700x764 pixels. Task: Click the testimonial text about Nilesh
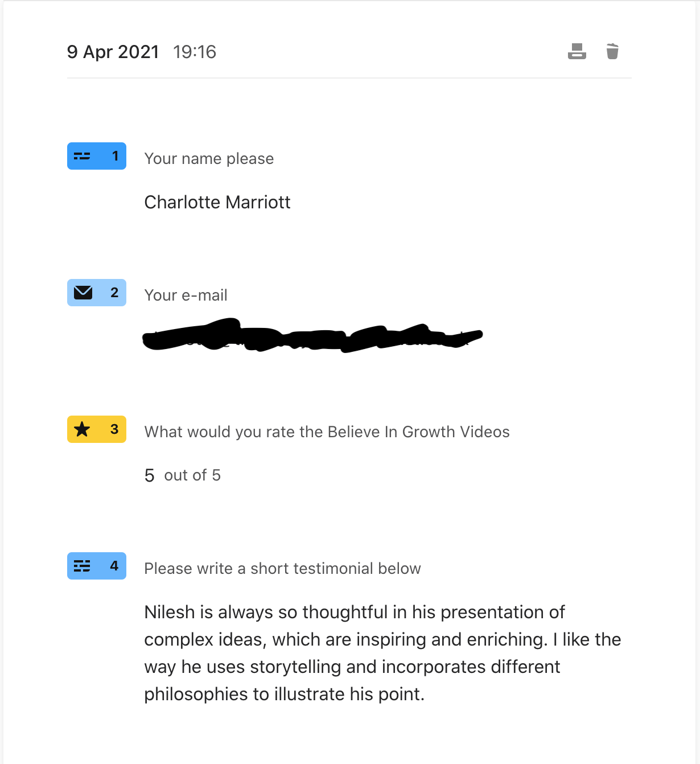click(382, 653)
